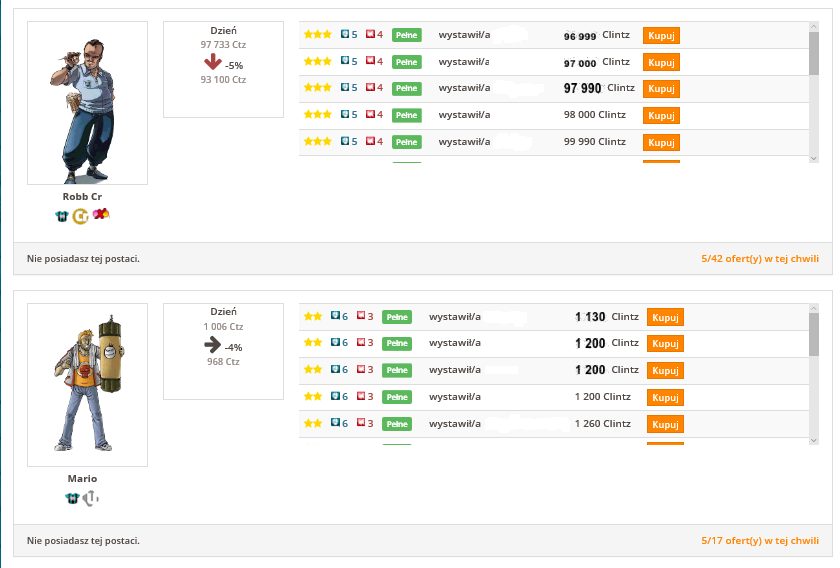The height and width of the screenshot is (568, 840).
Task: Click Kupuj on the 1 260 Clintz Mario offer
Action: click(665, 424)
